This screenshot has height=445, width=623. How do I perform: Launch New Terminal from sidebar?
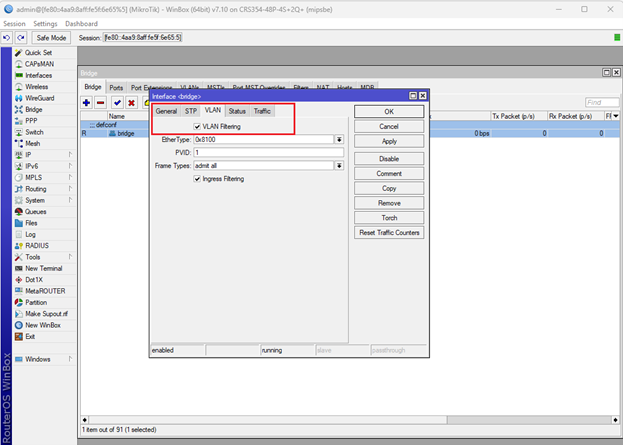[x=44, y=268]
